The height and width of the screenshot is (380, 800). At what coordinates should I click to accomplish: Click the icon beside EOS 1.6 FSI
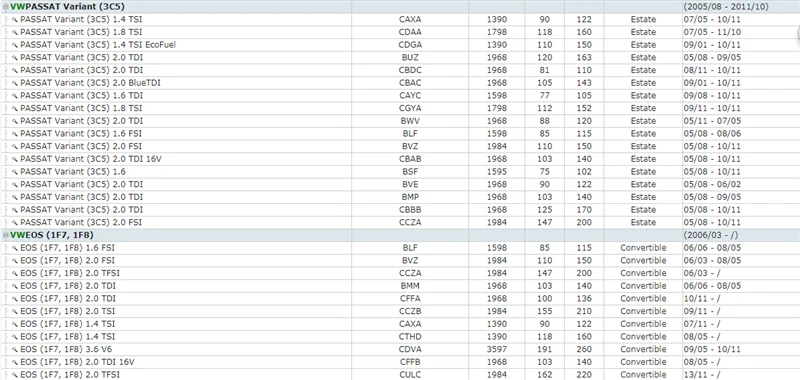point(15,248)
